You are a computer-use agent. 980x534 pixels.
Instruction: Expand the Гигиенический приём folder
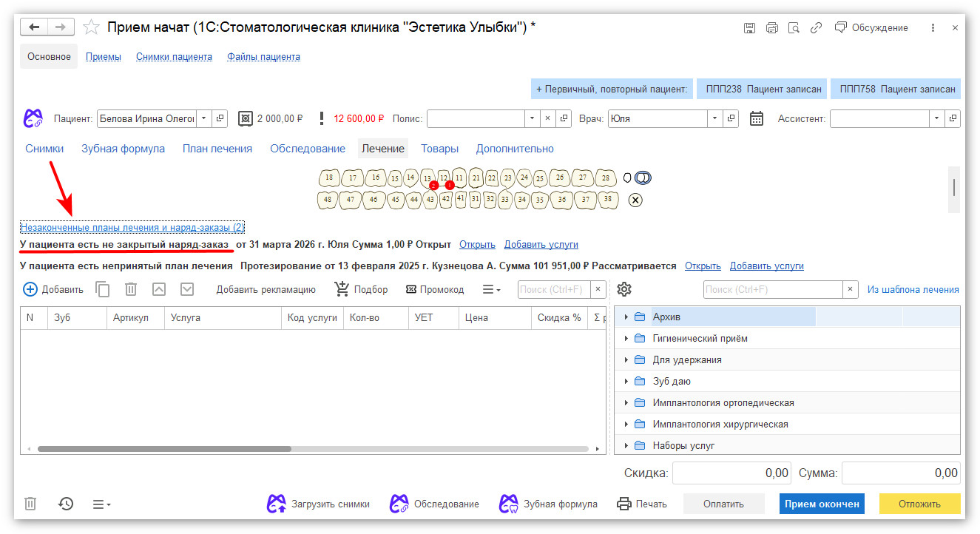(626, 339)
